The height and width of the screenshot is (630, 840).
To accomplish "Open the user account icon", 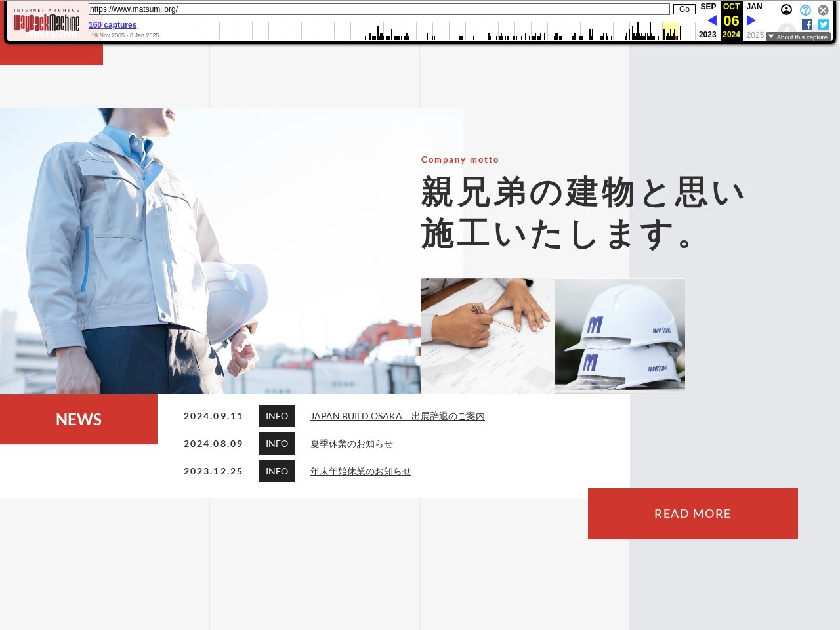I will pos(786,10).
